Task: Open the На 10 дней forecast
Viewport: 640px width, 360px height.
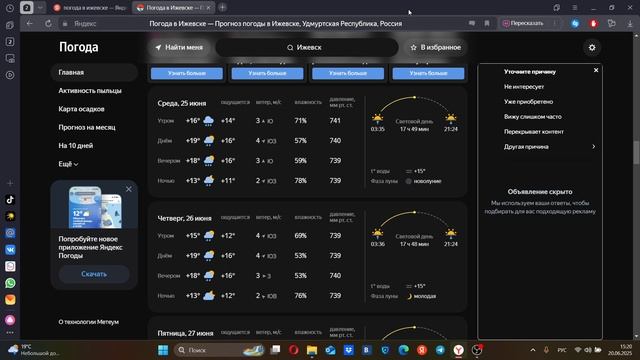Action: pos(76,145)
